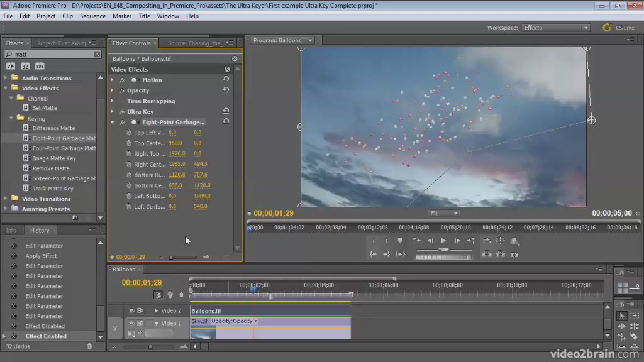Select the Track Matte Key effect
The width and height of the screenshot is (644, 362).
(x=53, y=189)
